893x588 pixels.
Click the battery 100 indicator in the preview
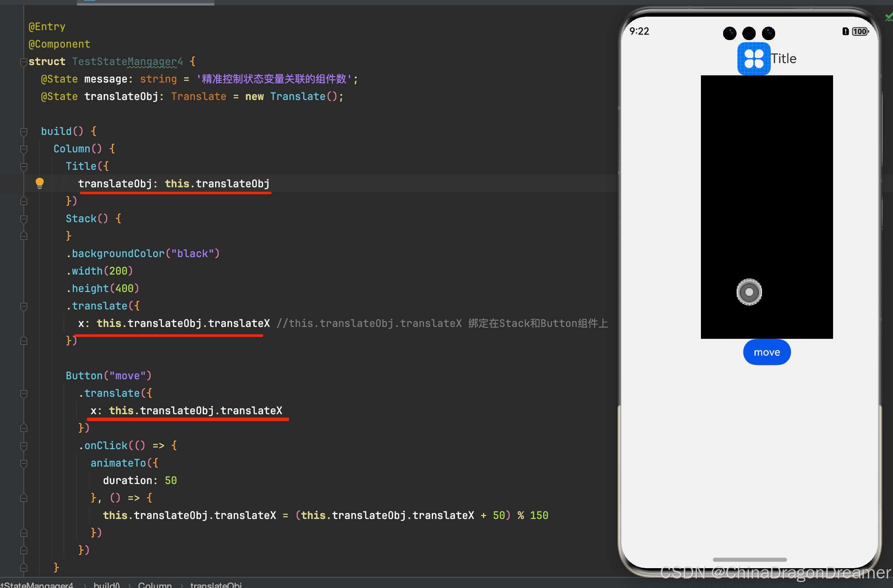(860, 32)
